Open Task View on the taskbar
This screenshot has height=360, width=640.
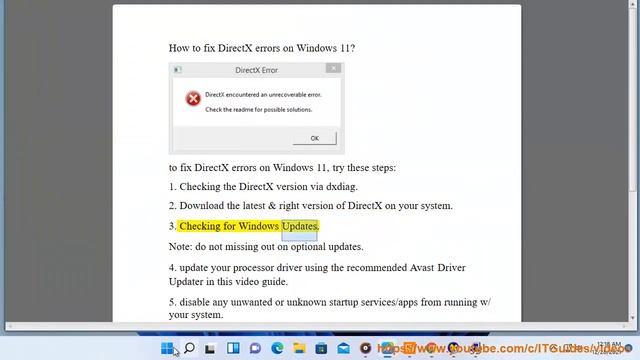210,349
